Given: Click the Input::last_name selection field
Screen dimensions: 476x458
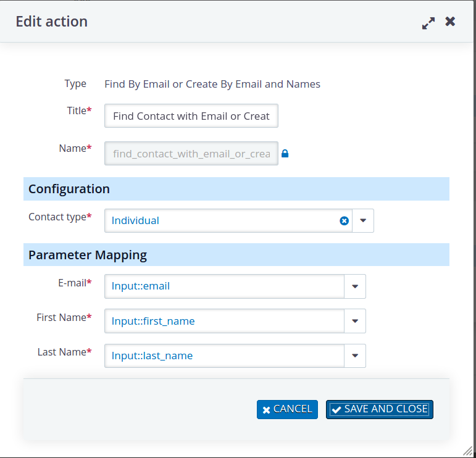Looking at the screenshot, I should (224, 356).
